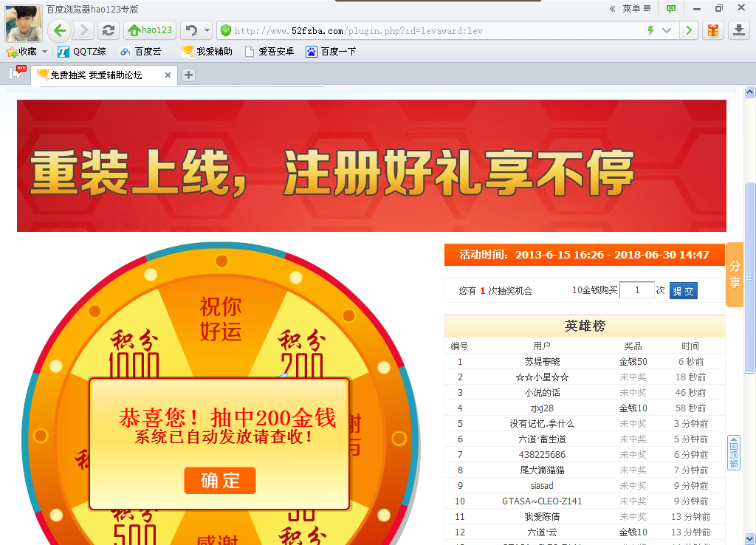Click the 确定 confirm button
The width and height of the screenshot is (756, 545).
click(219, 480)
